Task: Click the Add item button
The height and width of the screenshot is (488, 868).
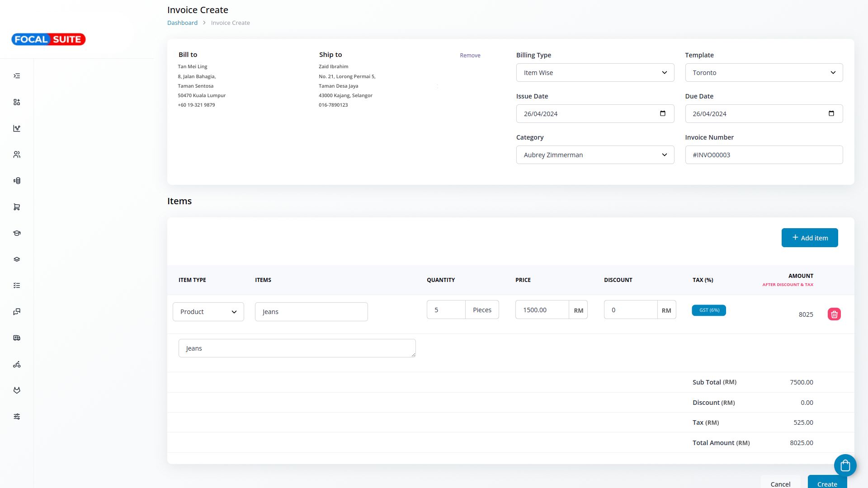Action: [x=809, y=238]
